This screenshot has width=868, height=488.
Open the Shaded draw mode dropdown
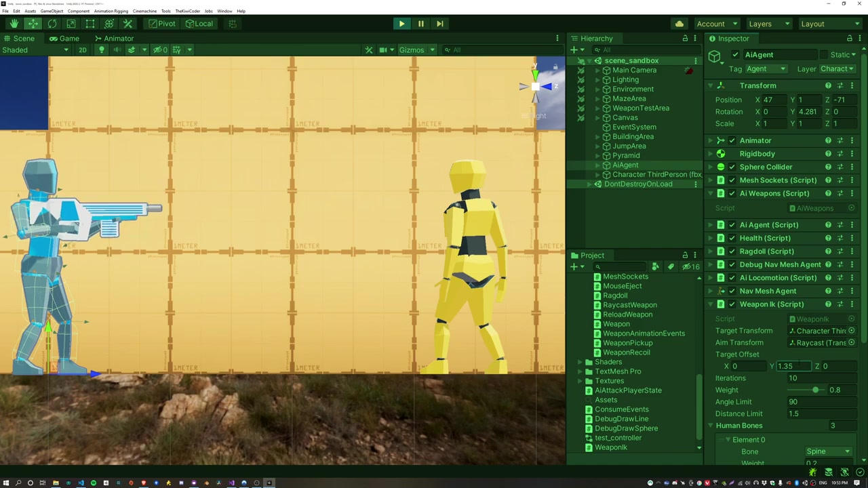click(35, 49)
